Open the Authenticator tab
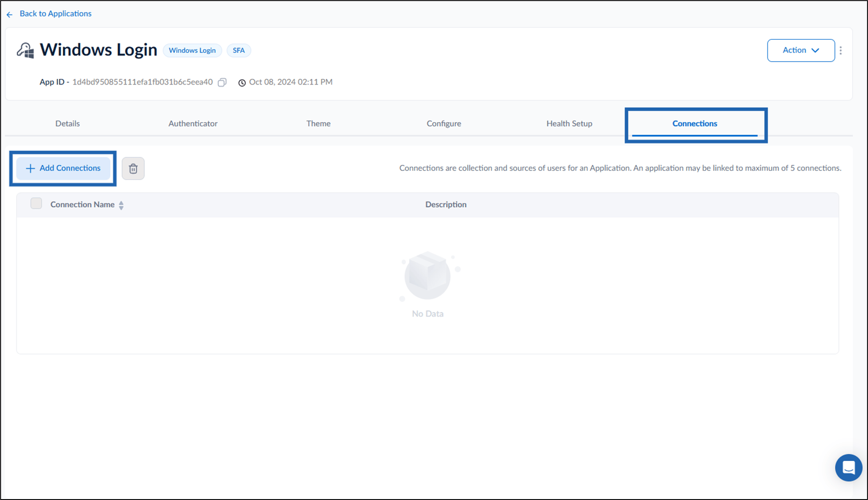 point(193,124)
